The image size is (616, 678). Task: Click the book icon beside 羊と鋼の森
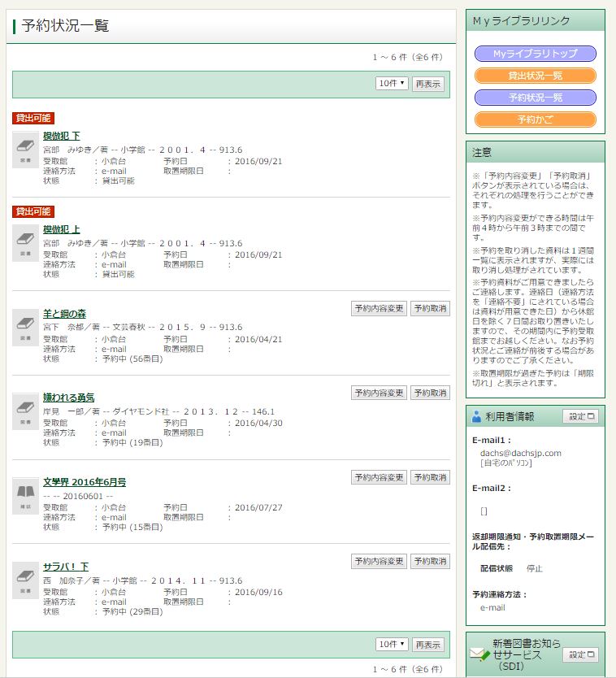[x=25, y=328]
